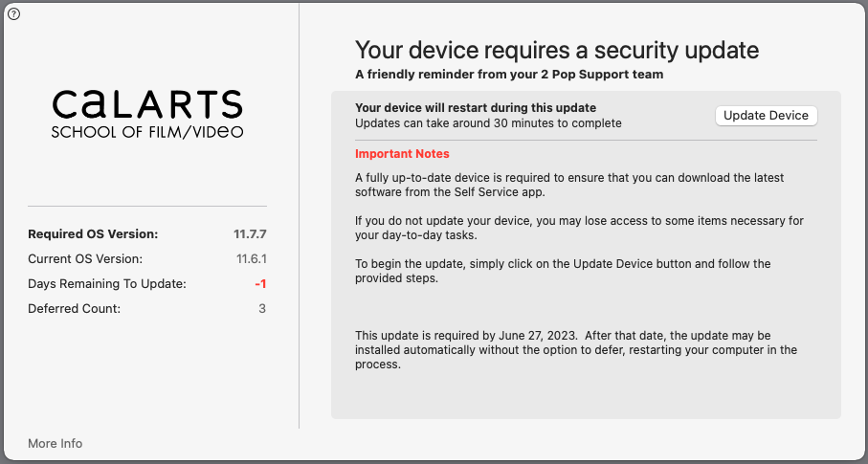The image size is (868, 464).
Task: Click the Deferred Count label
Action: (x=75, y=309)
